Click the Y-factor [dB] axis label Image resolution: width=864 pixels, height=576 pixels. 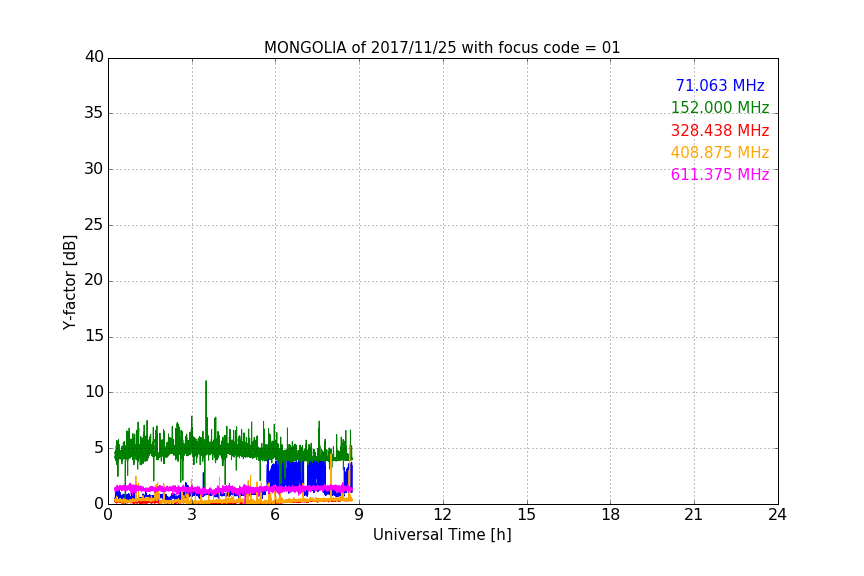tap(69, 282)
